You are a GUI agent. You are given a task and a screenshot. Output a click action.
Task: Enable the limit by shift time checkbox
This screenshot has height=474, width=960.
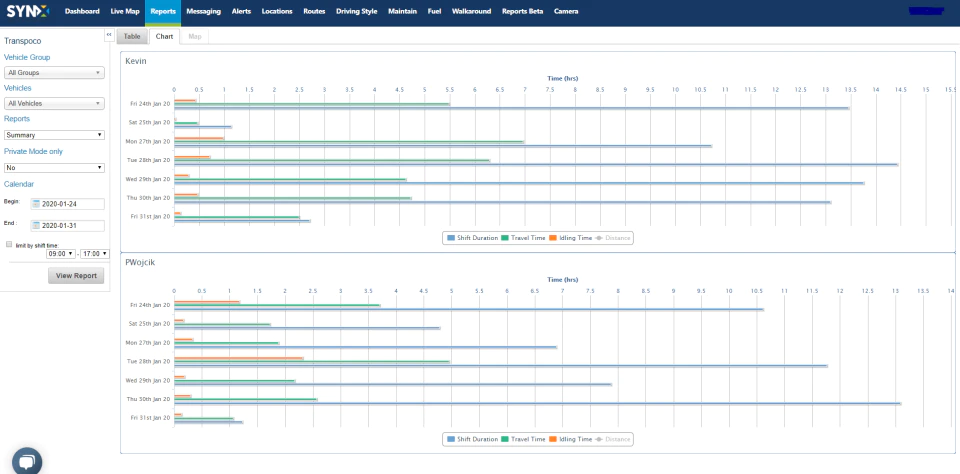tap(9, 244)
